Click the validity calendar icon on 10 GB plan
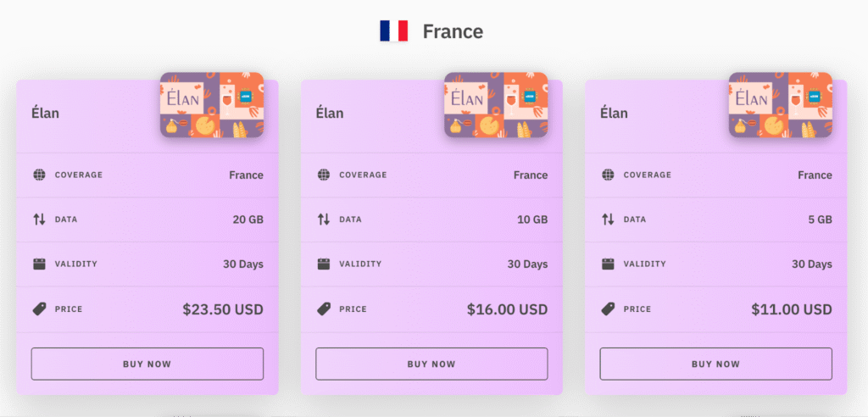Screen dimensions: 868x417 coord(323,264)
